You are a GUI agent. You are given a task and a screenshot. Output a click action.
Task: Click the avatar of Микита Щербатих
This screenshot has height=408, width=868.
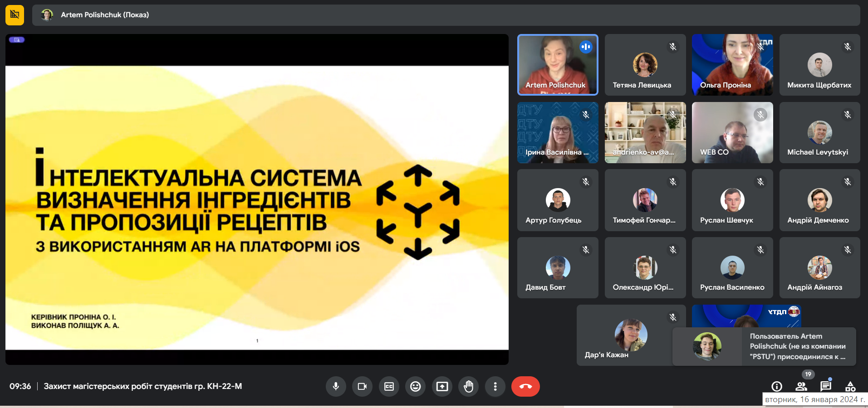[x=819, y=65]
